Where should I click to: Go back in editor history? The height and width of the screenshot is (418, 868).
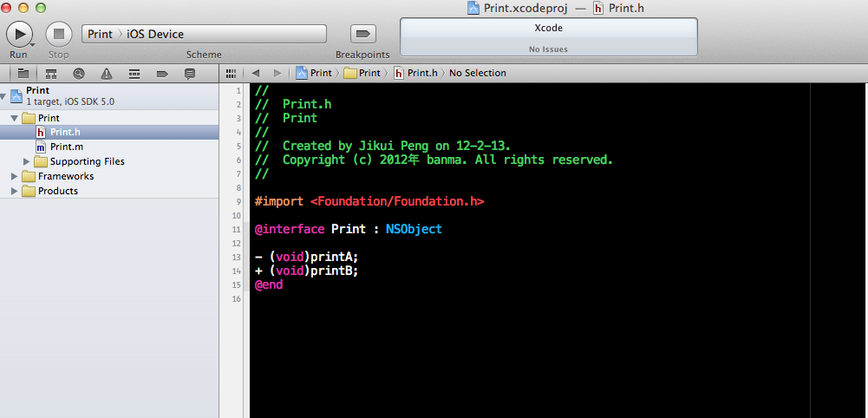[255, 73]
